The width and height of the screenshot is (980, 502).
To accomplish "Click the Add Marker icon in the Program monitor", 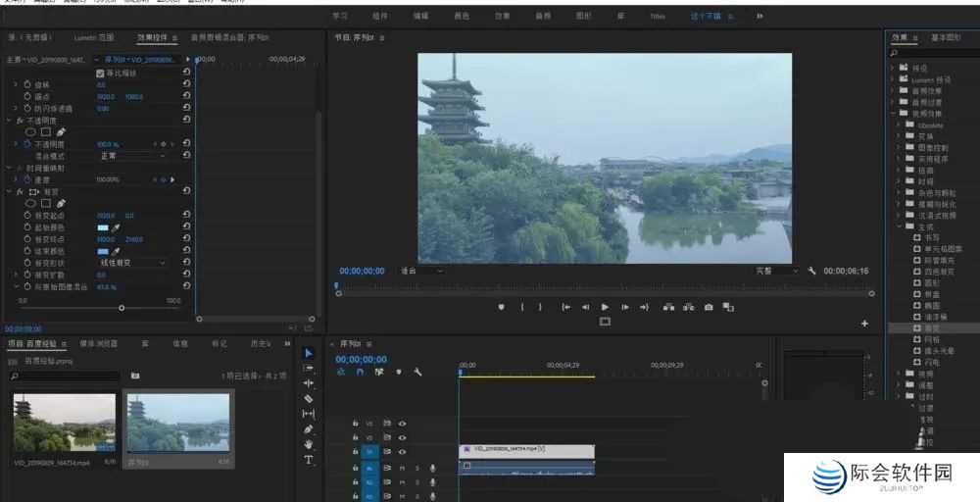I will 501,307.
